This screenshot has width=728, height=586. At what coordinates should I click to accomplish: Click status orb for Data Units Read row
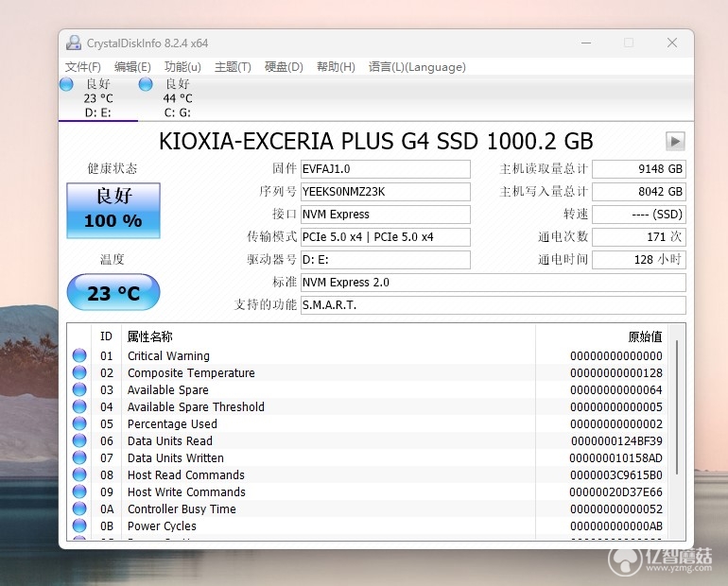(79, 440)
